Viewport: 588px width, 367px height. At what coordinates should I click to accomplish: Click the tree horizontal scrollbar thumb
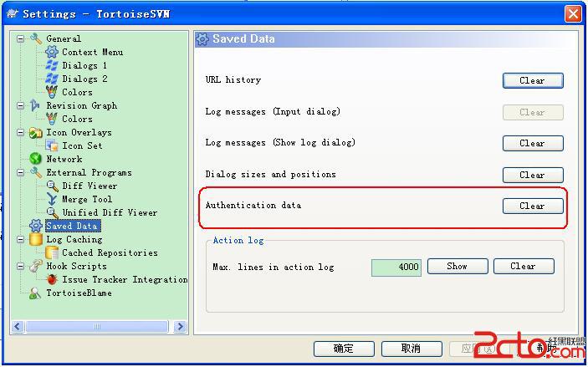tap(97, 327)
